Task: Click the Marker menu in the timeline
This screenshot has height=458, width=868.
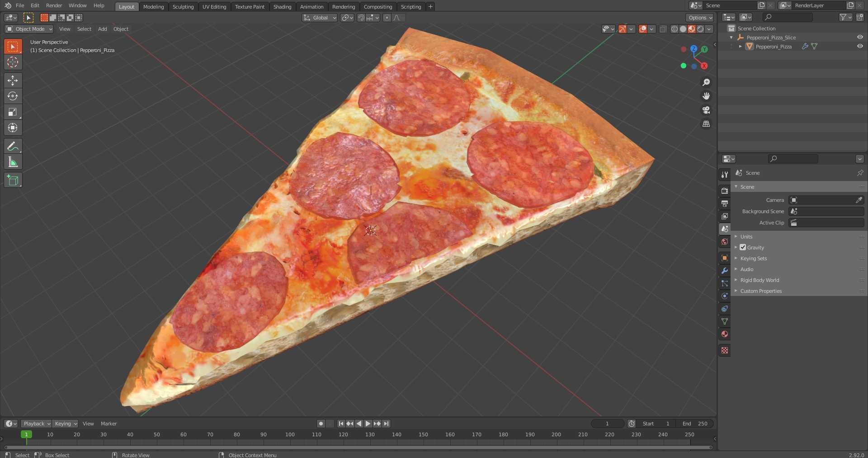Action: point(108,424)
